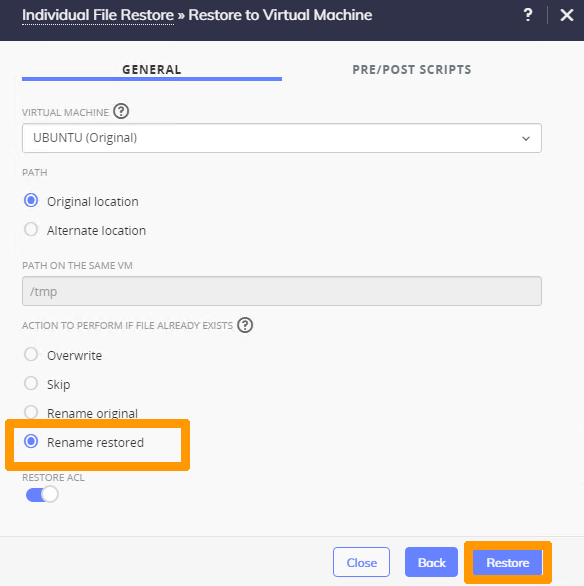Click the Close button
The height and width of the screenshot is (586, 584).
tap(361, 562)
